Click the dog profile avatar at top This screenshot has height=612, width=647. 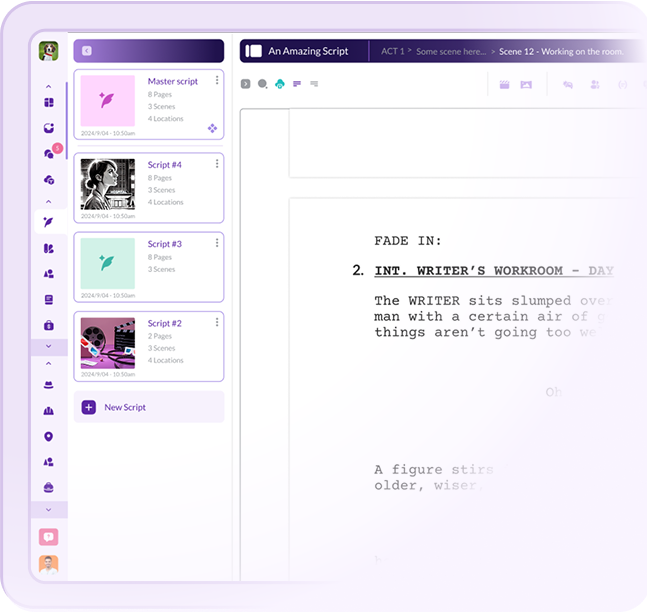tap(48, 51)
